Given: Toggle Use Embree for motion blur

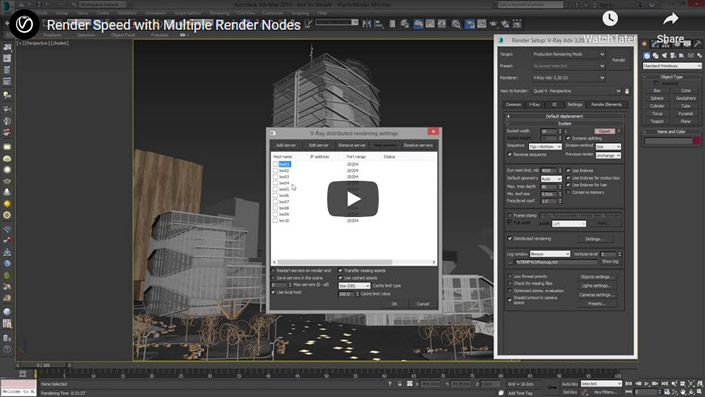Looking at the screenshot, I should (x=568, y=178).
